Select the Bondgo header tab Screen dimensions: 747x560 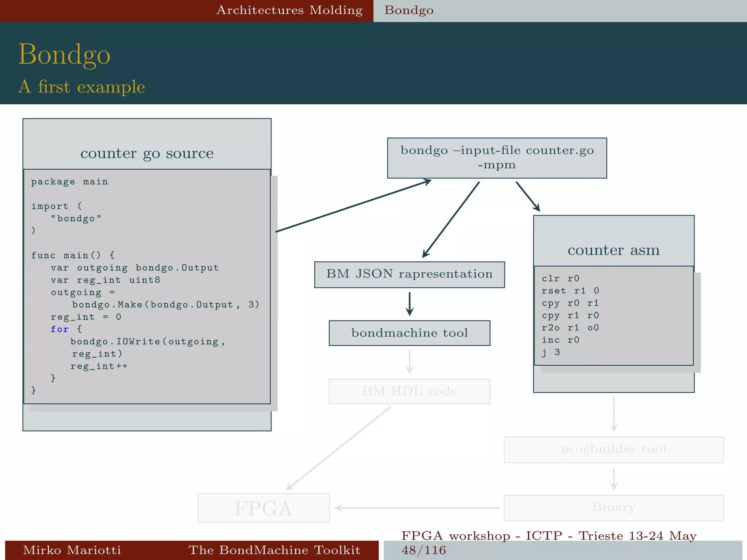point(409,10)
